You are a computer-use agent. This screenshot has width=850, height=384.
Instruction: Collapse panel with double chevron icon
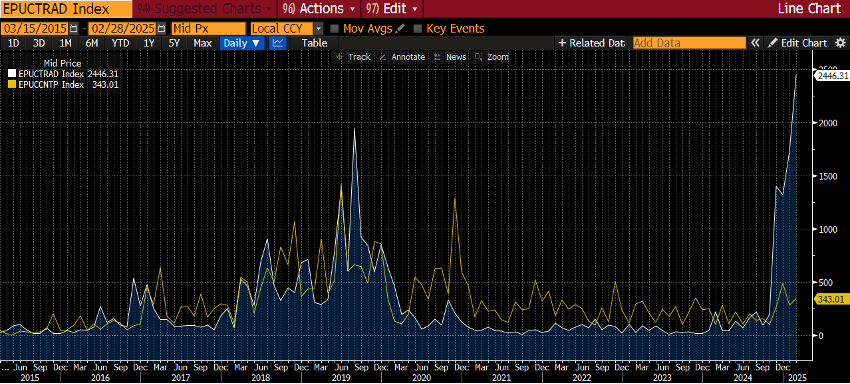pyautogui.click(x=755, y=43)
